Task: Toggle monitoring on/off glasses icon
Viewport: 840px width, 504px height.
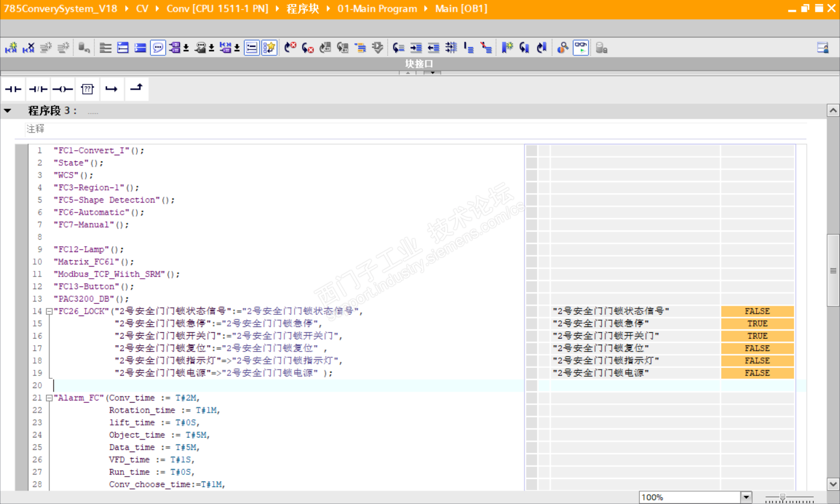Action: [581, 48]
